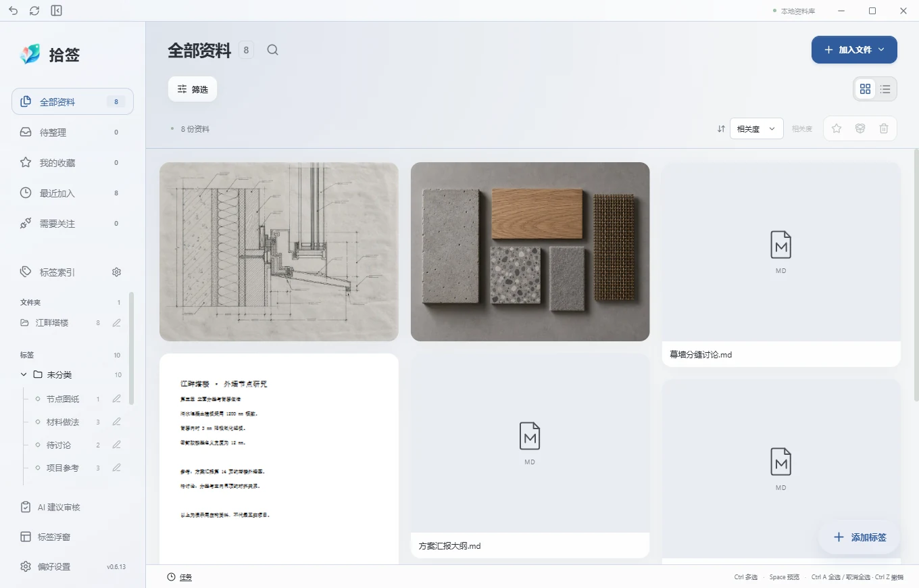
Task: Click the archive box icon in toolbar
Action: point(860,128)
